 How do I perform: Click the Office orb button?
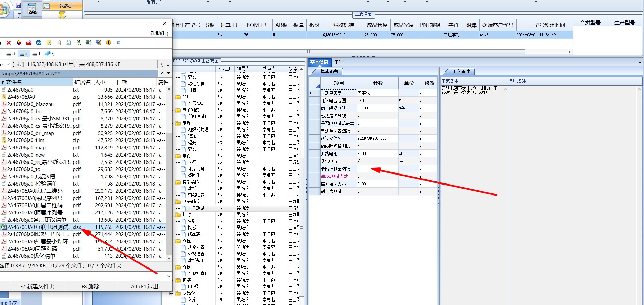pos(3,9)
